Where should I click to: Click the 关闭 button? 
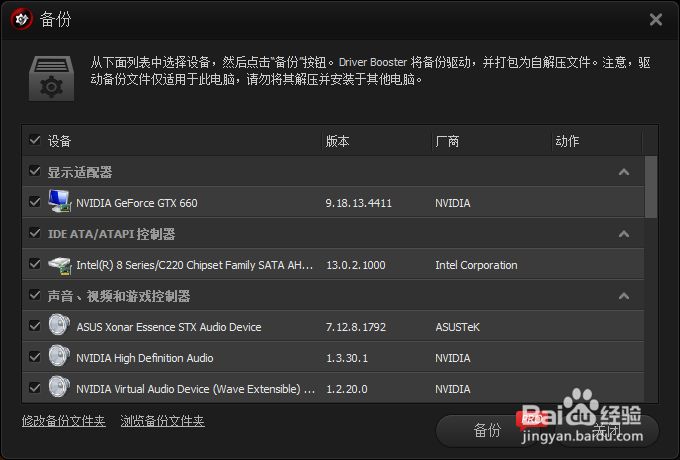607,430
